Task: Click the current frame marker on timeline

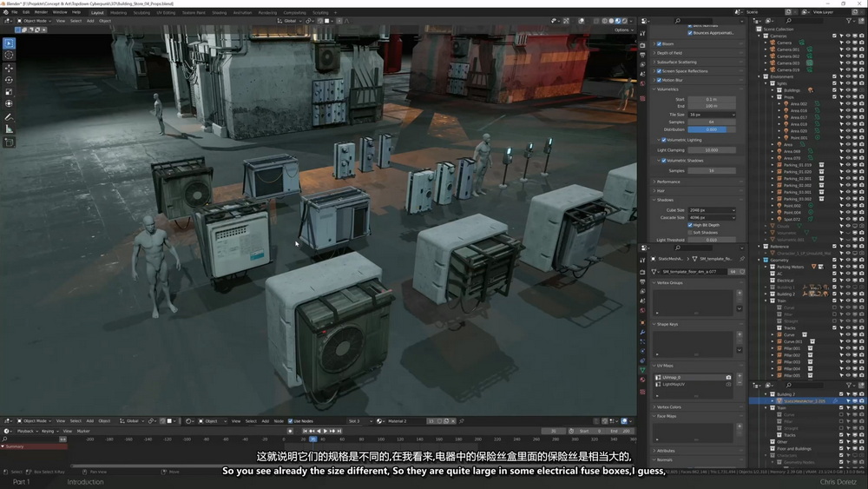Action: [312, 439]
